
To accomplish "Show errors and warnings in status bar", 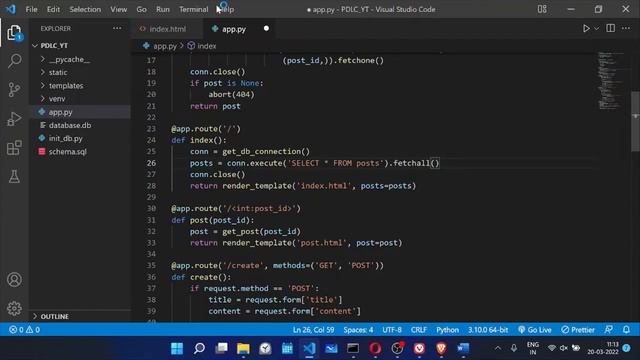I will pyautogui.click(x=24, y=330).
